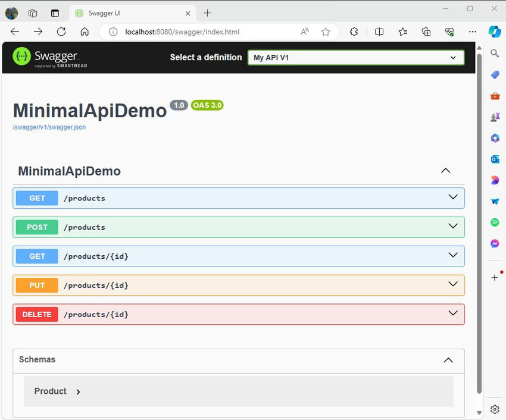Open the split screen icon
This screenshot has width=506, height=420.
(x=379, y=32)
